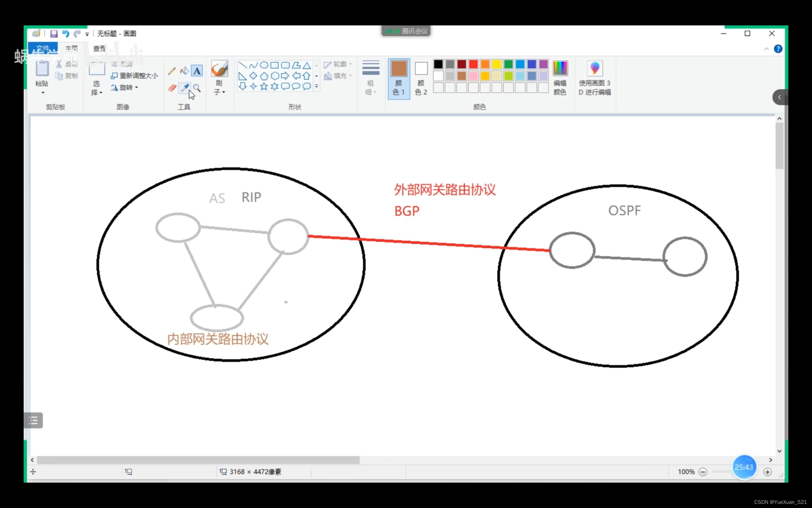The image size is (812, 508).
Task: Choose the Line shape
Action: tap(243, 65)
